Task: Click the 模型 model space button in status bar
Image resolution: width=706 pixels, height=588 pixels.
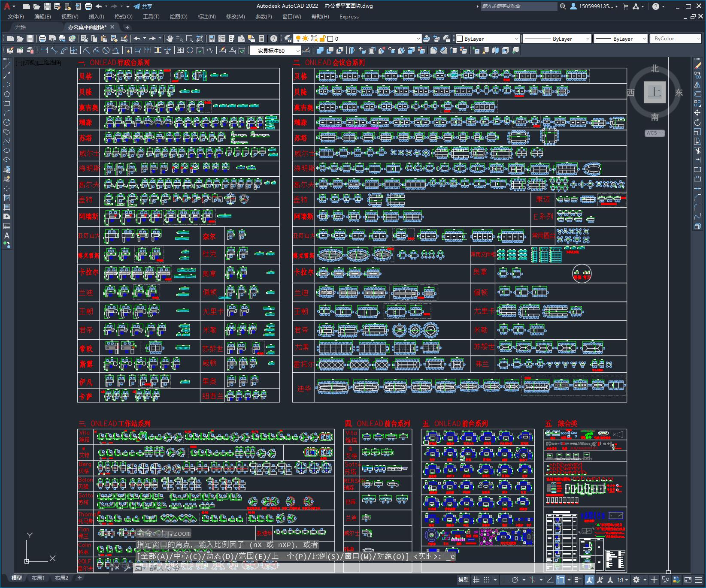Action: pos(463,580)
